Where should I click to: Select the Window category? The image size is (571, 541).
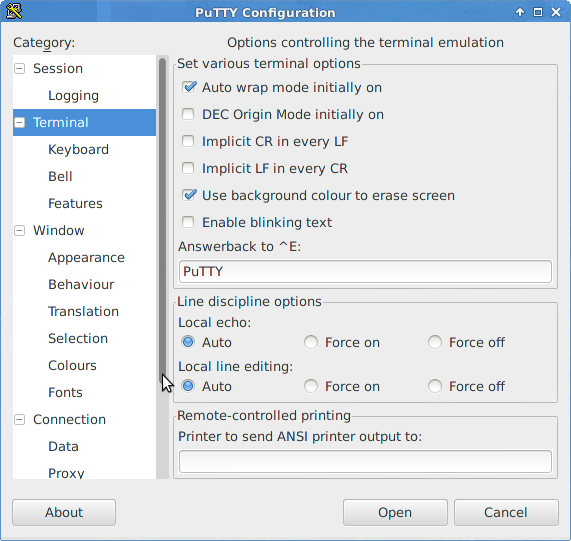coord(59,230)
